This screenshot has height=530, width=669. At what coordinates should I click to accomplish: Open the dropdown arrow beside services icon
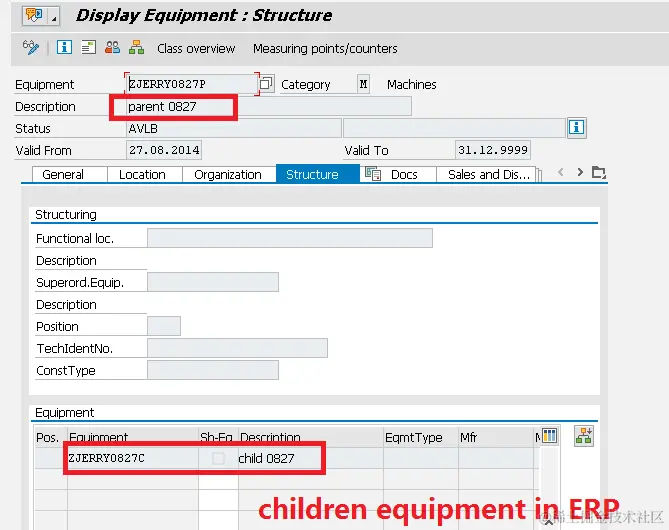(53, 17)
